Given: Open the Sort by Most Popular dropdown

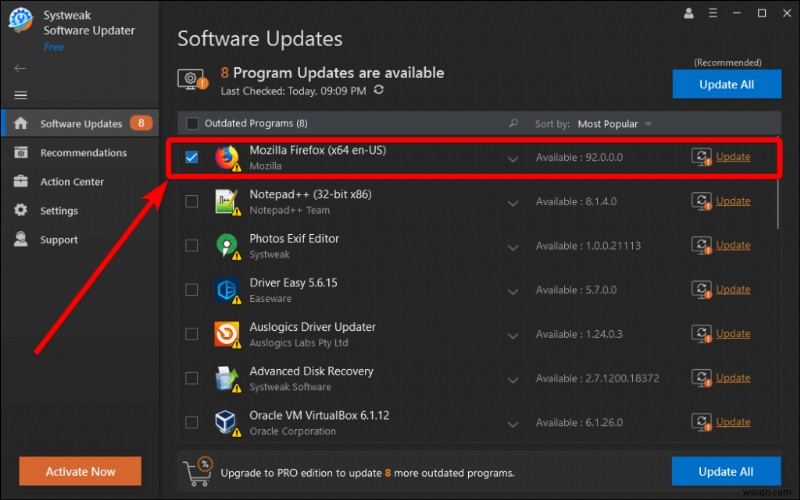Looking at the screenshot, I should [x=614, y=124].
